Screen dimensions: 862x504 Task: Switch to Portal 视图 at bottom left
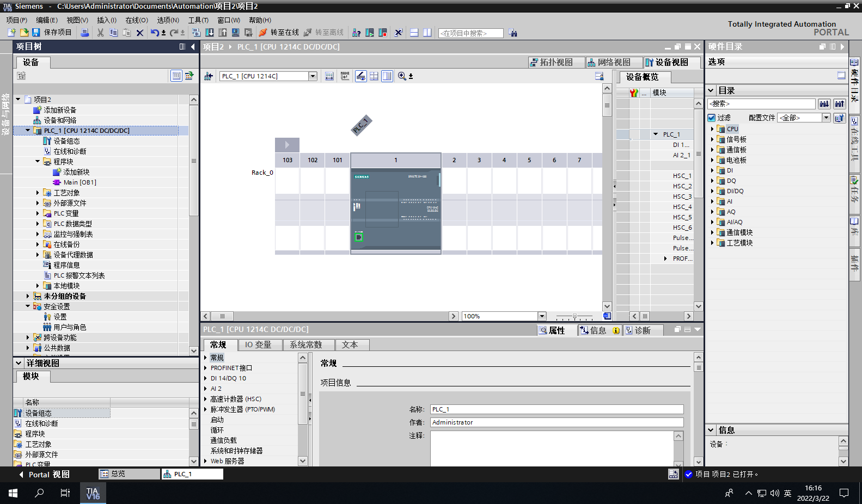45,475
